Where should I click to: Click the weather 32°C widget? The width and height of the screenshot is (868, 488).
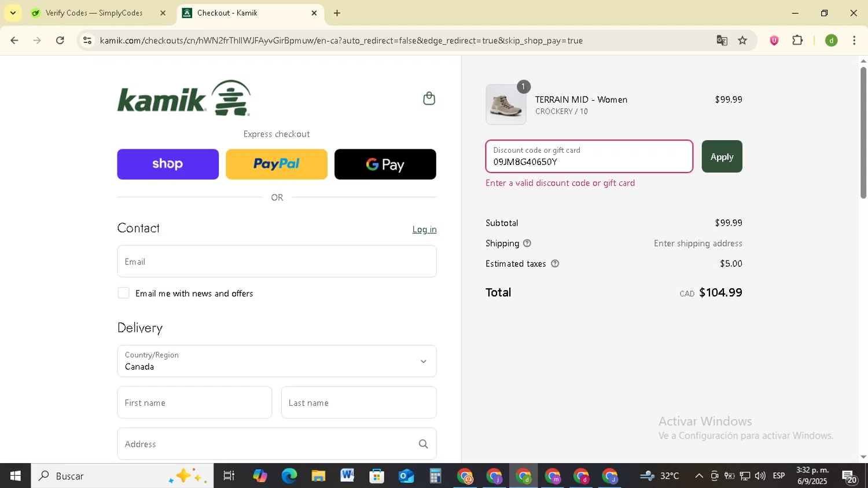(660, 476)
